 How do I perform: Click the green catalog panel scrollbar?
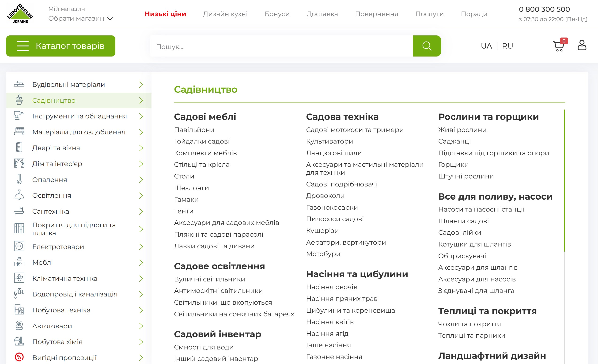click(564, 181)
